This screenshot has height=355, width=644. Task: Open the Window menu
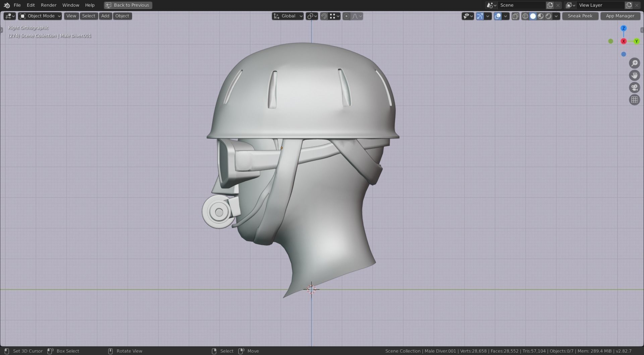[71, 5]
